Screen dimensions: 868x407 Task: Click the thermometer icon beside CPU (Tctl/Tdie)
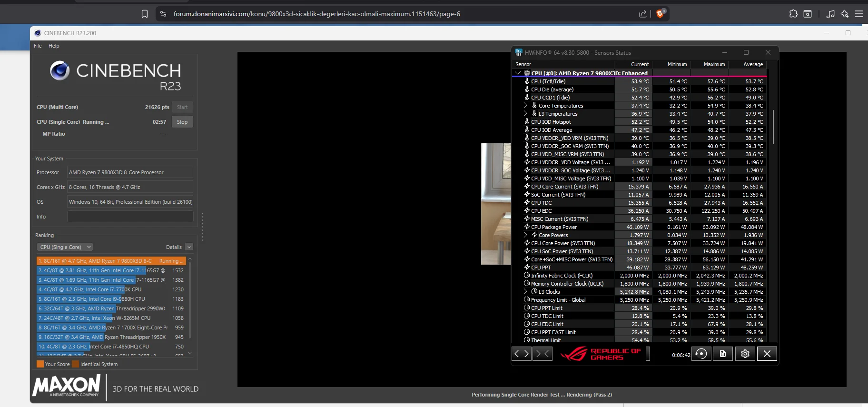tap(527, 81)
